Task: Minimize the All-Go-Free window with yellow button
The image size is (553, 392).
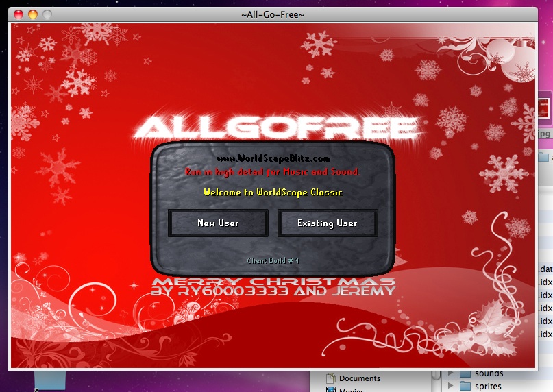Action: pyautogui.click(x=33, y=14)
